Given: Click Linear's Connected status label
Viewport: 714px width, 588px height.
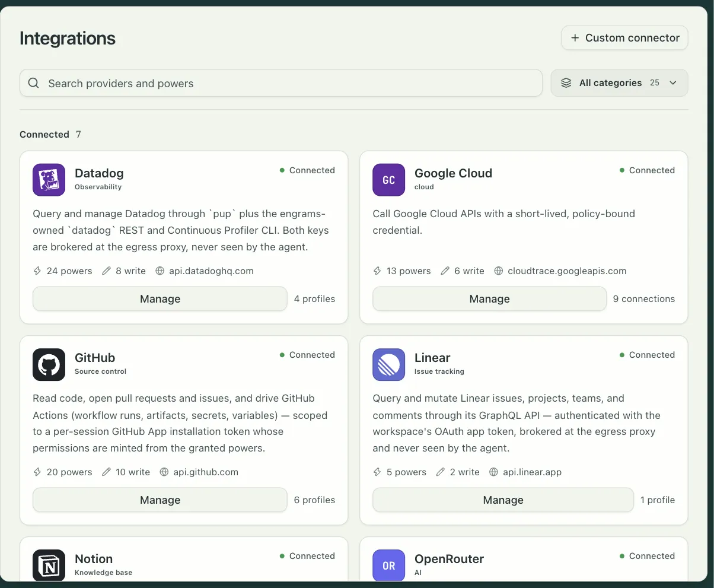Looking at the screenshot, I should pos(652,355).
